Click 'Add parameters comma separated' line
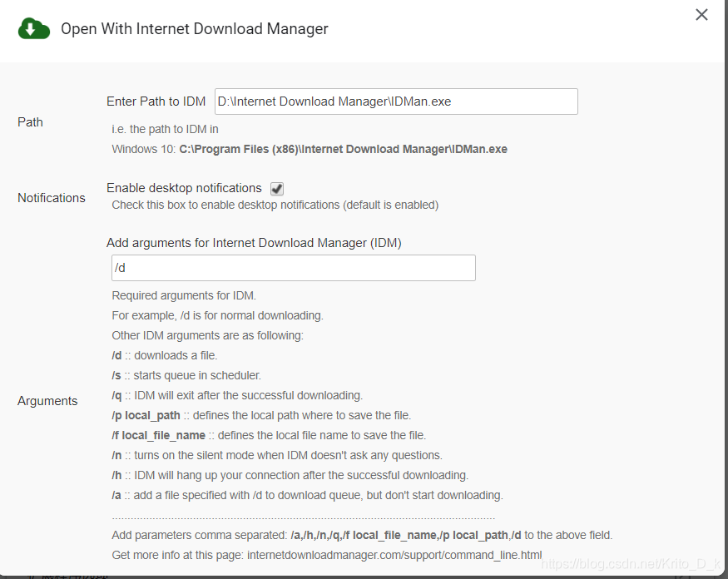 [x=362, y=535]
